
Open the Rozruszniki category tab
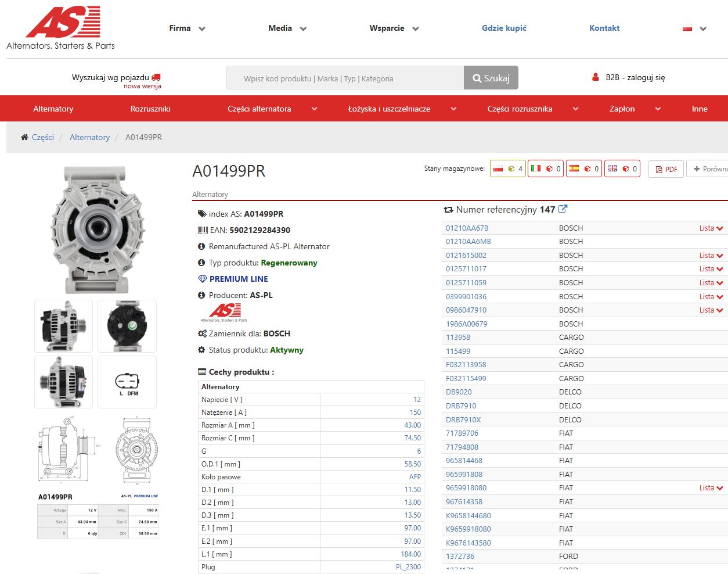pos(150,109)
